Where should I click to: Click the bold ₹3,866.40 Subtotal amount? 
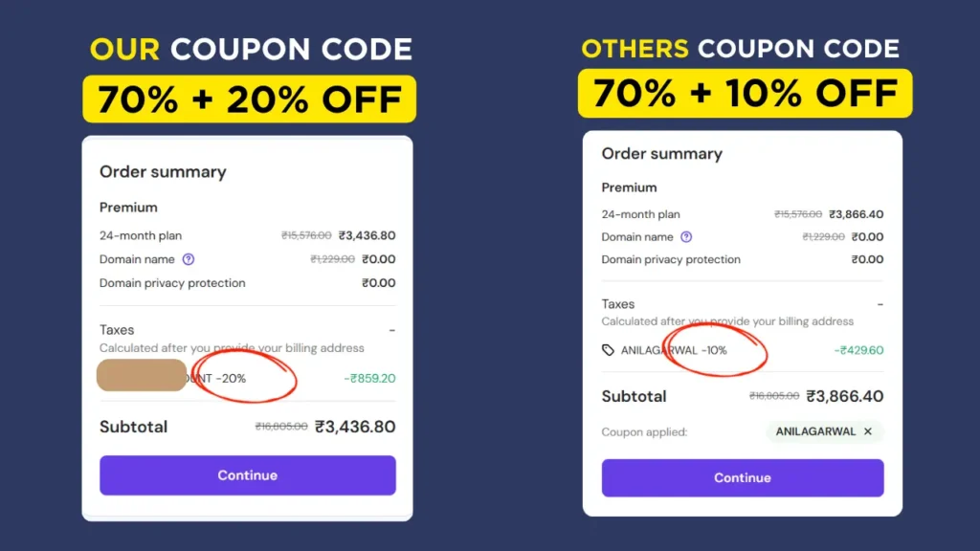click(844, 396)
